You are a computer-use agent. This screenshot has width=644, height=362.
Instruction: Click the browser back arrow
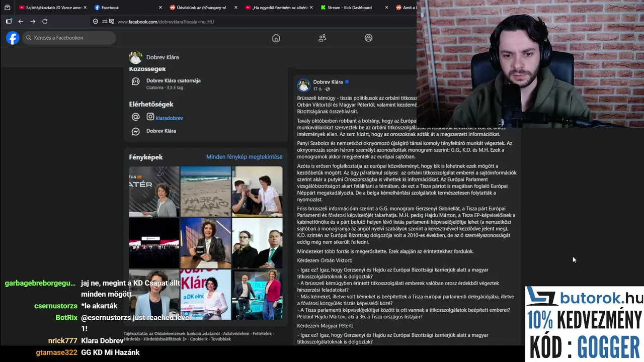point(21,22)
